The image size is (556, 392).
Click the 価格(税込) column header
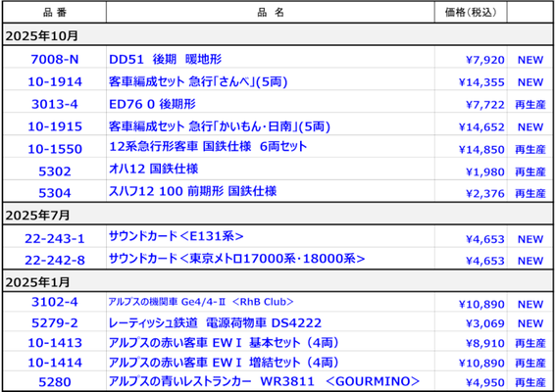click(x=471, y=13)
